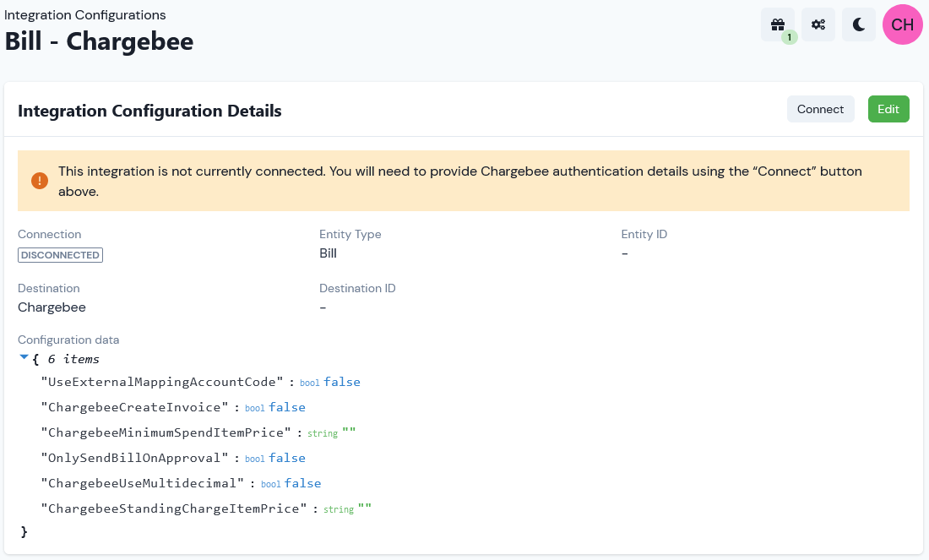Click false value of ChargebeeCreateInvoice
The image size is (929, 560).
click(287, 408)
